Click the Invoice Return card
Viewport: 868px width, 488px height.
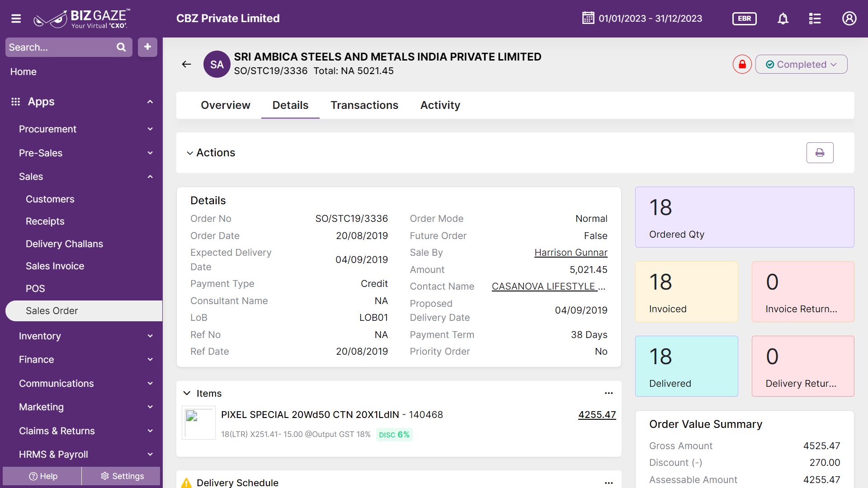click(x=803, y=292)
